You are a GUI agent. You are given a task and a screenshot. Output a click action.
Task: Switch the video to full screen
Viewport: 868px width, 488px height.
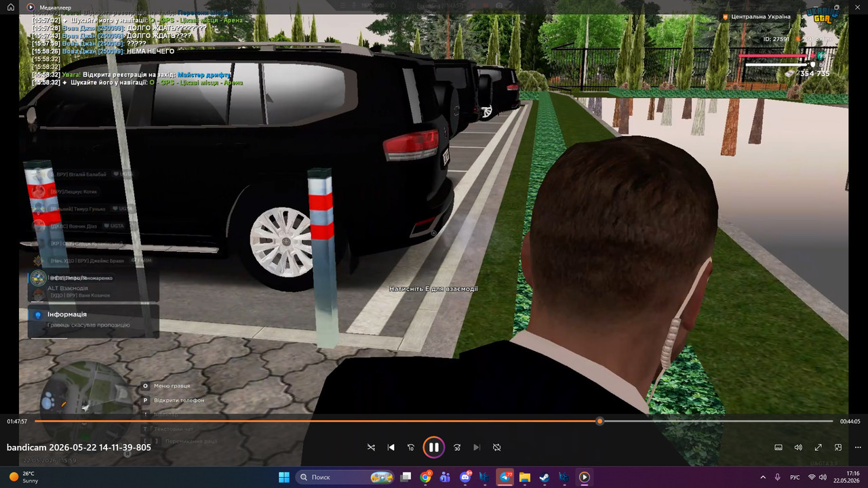tap(818, 447)
